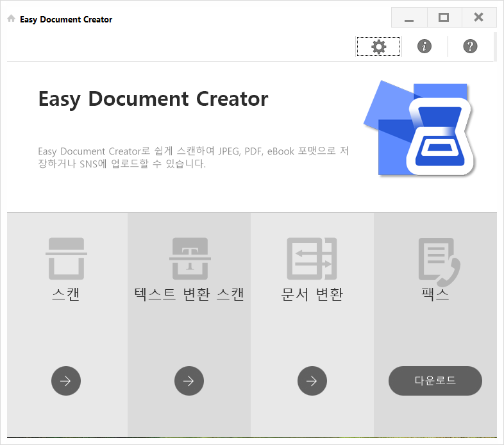Select the 스캔 scanner icon
This screenshot has height=445, width=504.
66,258
